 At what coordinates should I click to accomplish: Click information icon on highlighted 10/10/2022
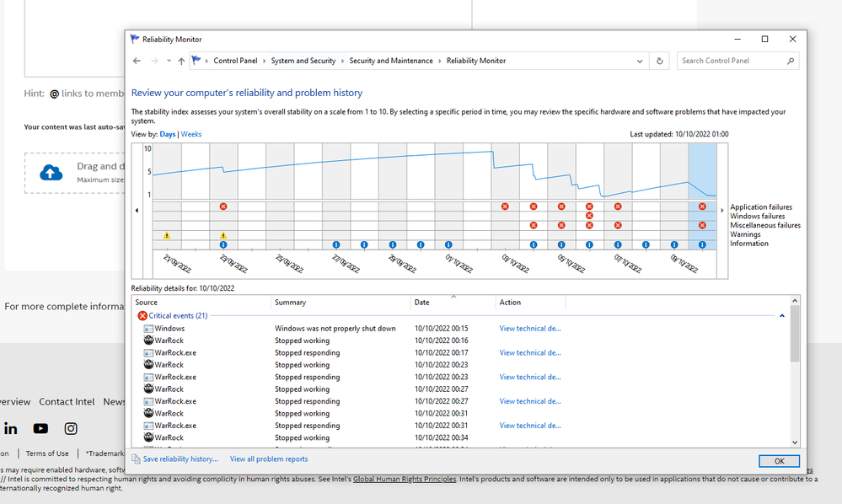702,244
